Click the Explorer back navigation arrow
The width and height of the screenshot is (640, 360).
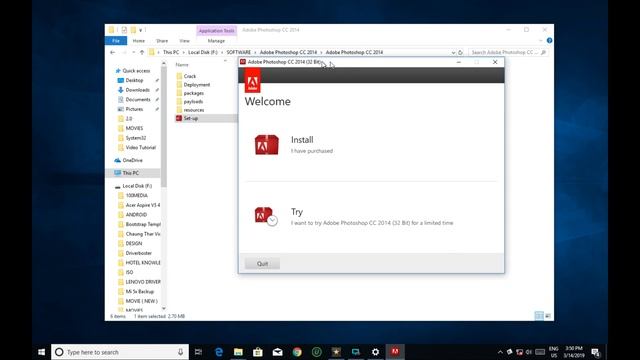113,52
